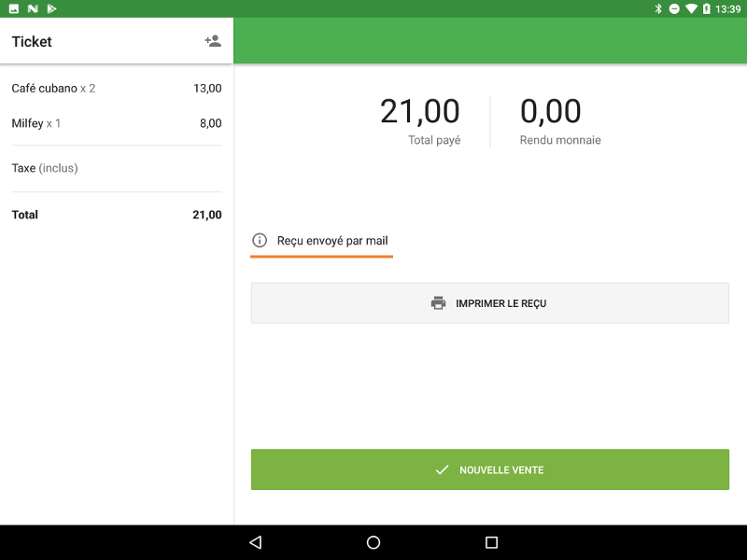The image size is (747, 560).
Task: Tap the battery status icon
Action: (x=707, y=8)
